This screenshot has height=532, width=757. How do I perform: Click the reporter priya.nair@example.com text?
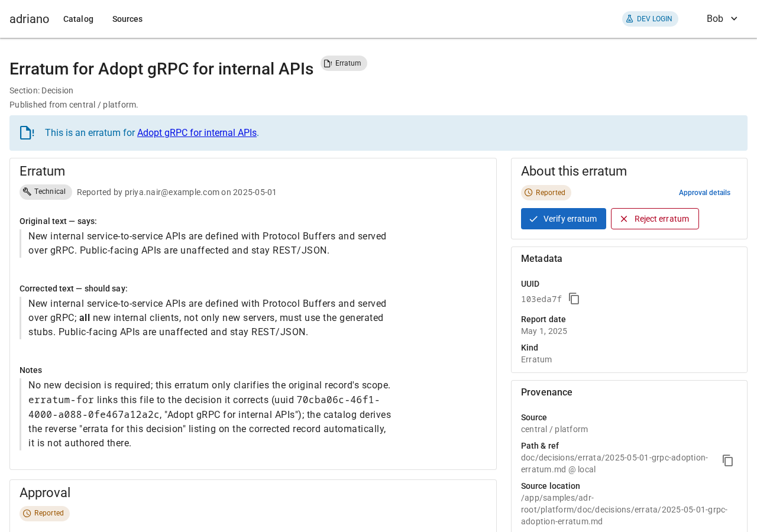(172, 192)
